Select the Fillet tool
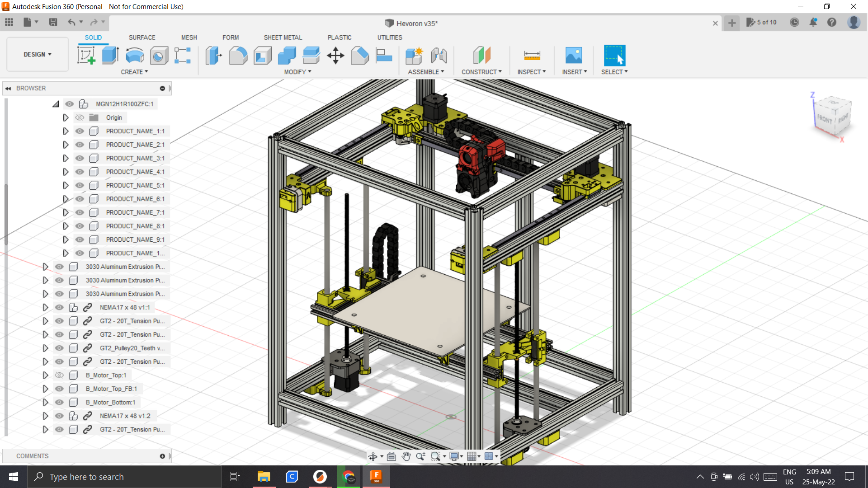Viewport: 868px width, 488px height. coord(238,56)
